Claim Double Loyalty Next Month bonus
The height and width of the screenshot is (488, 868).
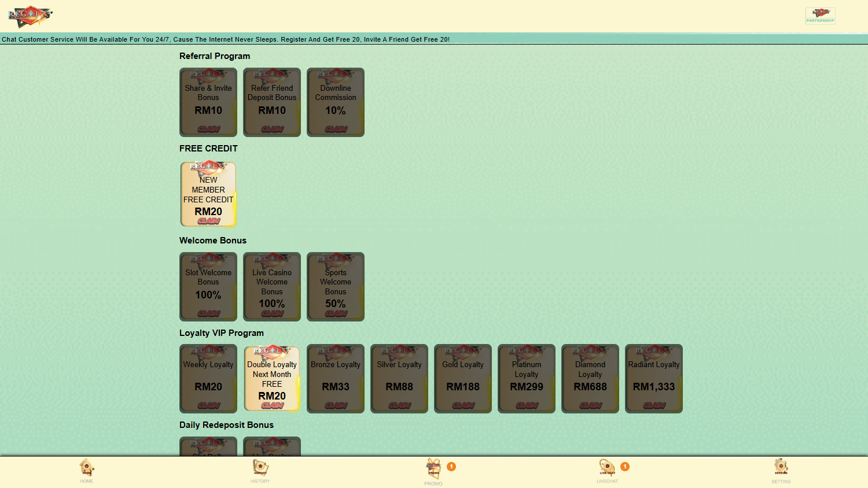coord(272,405)
